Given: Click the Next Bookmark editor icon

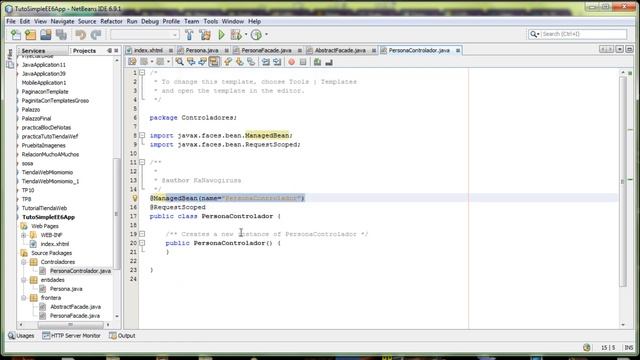Looking at the screenshot, I should pos(240,62).
